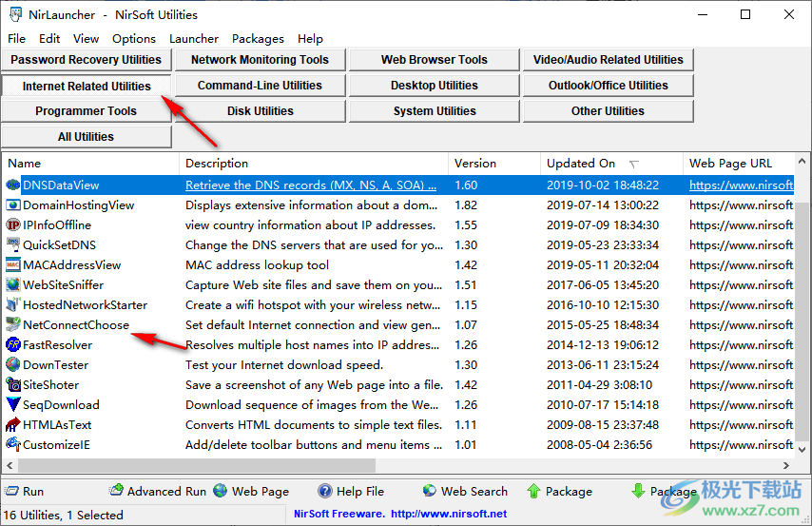Screen dimensions: 812x526
Task: Open the Options menu
Action: [x=134, y=39]
